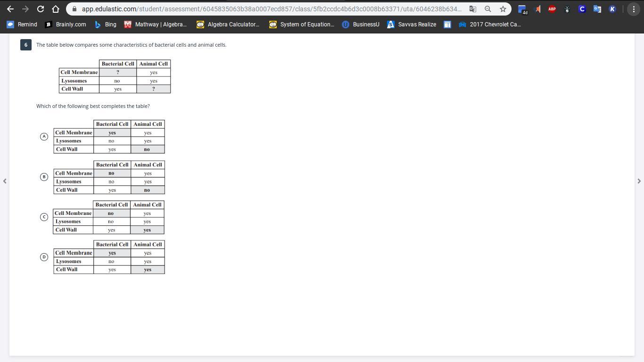Image resolution: width=644 pixels, height=362 pixels.
Task: Click the question prompt about bacterial cells
Action: (x=131, y=45)
